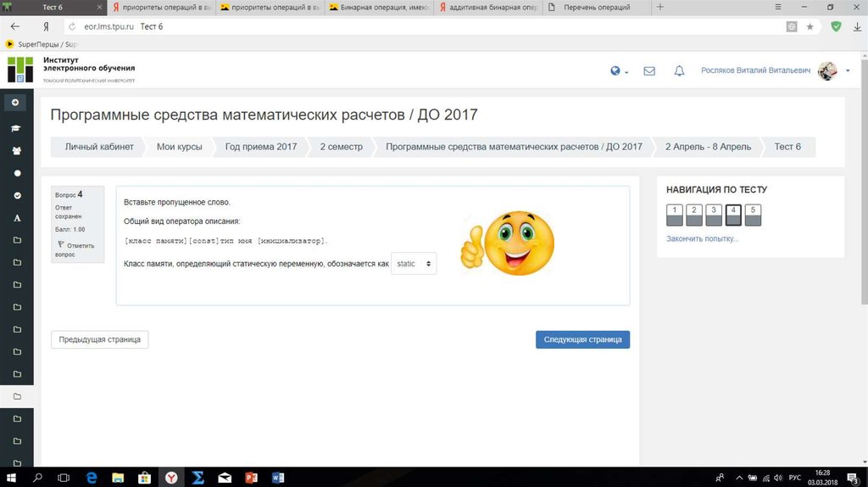Flag the question with Отметить вопрос
Viewport: 868px width, 487px height.
[x=75, y=249]
